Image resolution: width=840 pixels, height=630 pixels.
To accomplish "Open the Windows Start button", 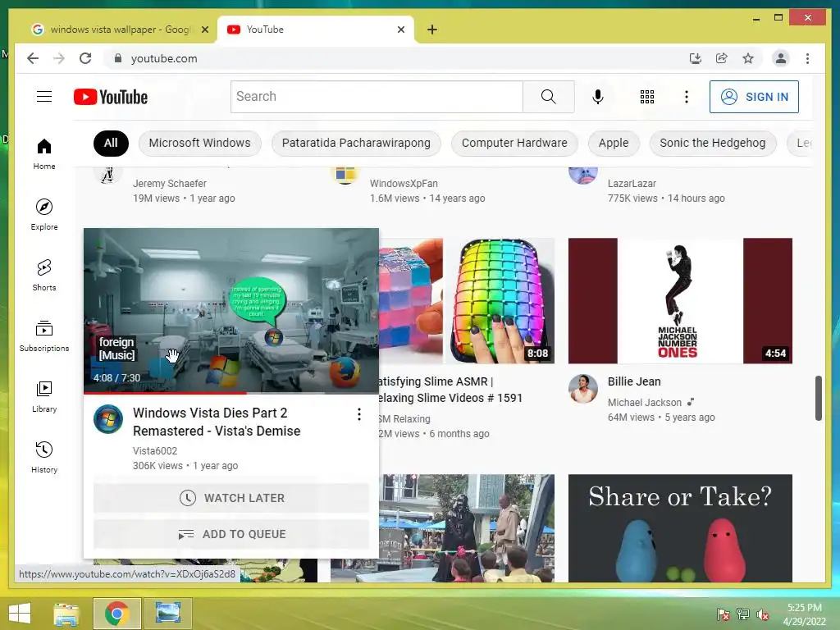I will point(20,614).
